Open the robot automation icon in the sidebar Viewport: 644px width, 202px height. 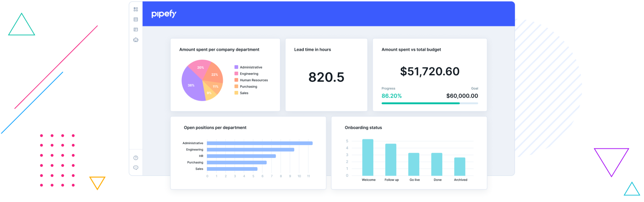136,40
